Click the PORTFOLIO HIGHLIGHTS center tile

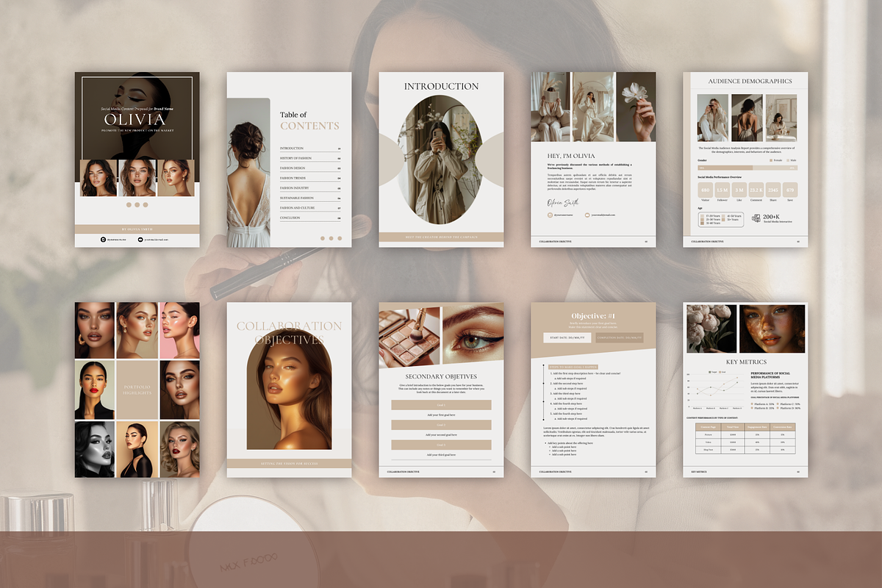click(137, 390)
